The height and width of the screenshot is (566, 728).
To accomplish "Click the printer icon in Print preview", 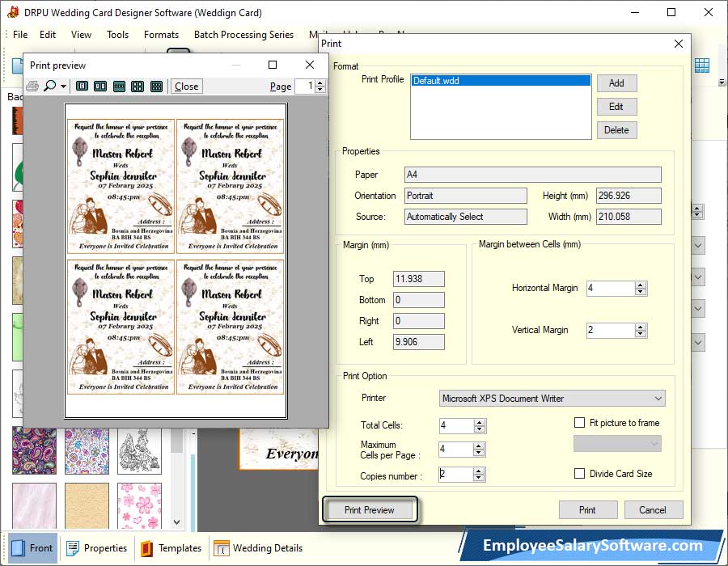I will pyautogui.click(x=32, y=87).
